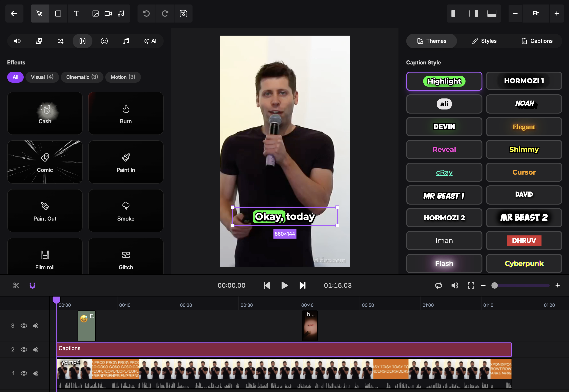Select the Glitch effect thumbnail
This screenshot has width=569, height=392.
pyautogui.click(x=126, y=259)
